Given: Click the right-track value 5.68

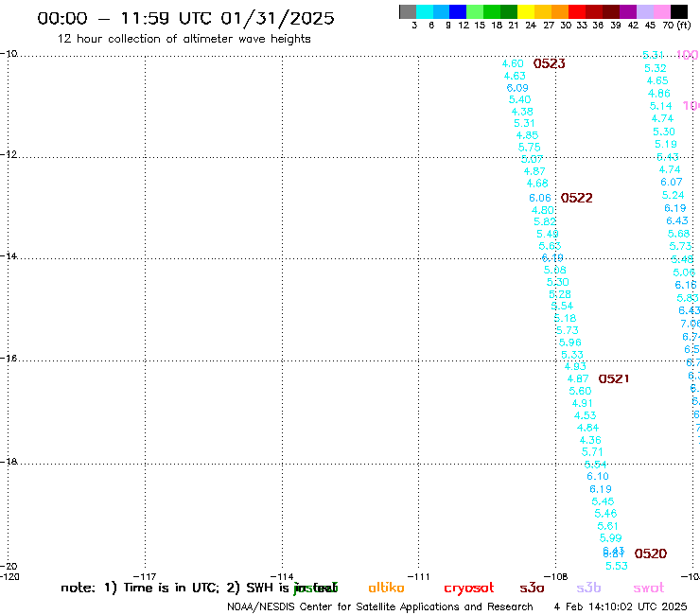Looking at the screenshot, I should (678, 234).
